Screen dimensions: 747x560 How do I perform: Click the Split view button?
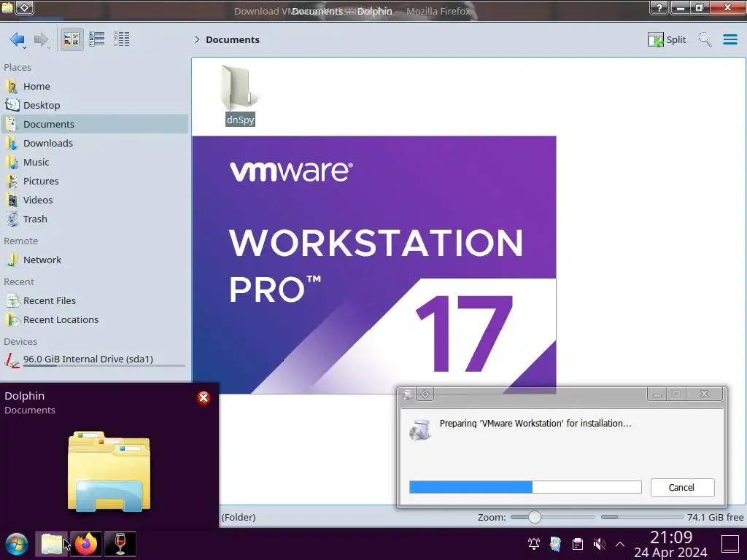click(667, 39)
